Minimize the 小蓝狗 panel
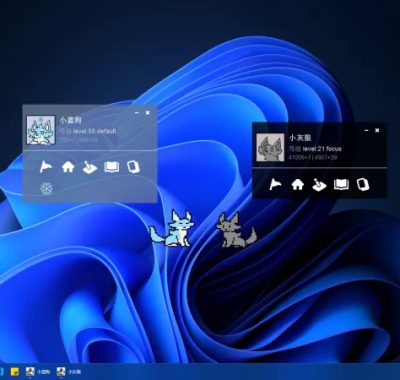Image resolution: width=400 pixels, height=380 pixels. coord(137,113)
